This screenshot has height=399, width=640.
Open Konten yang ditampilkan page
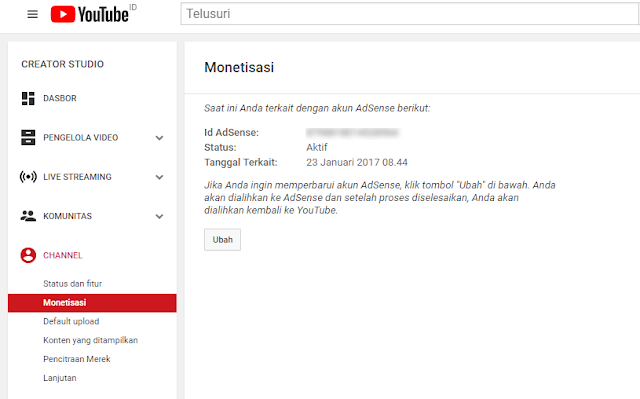[91, 340]
